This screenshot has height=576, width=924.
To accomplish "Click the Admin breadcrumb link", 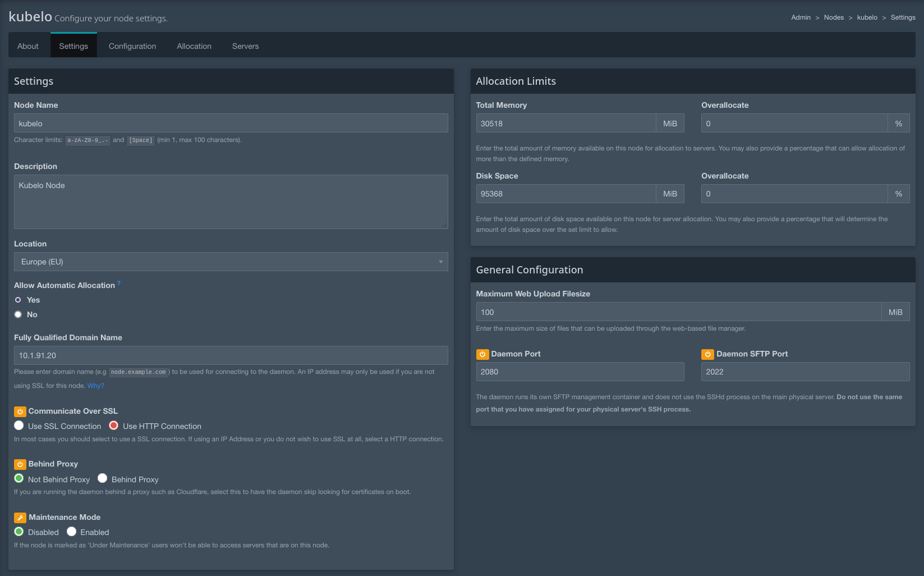I will coord(801,17).
